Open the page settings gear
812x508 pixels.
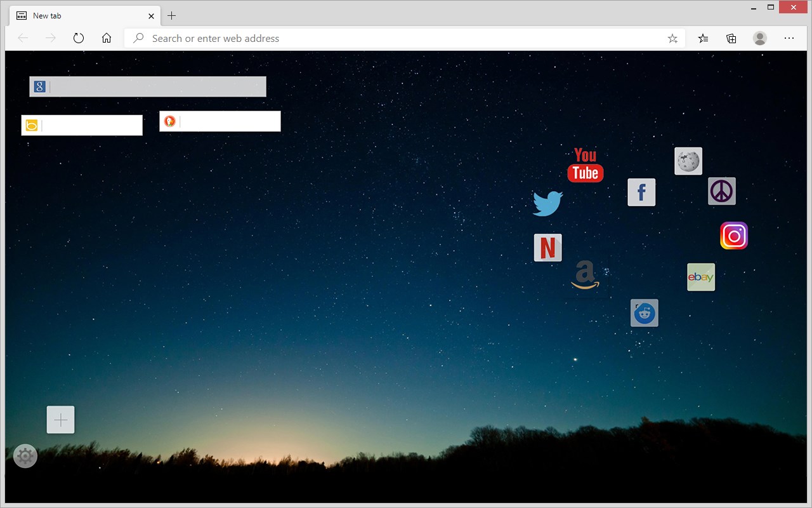pyautogui.click(x=25, y=456)
